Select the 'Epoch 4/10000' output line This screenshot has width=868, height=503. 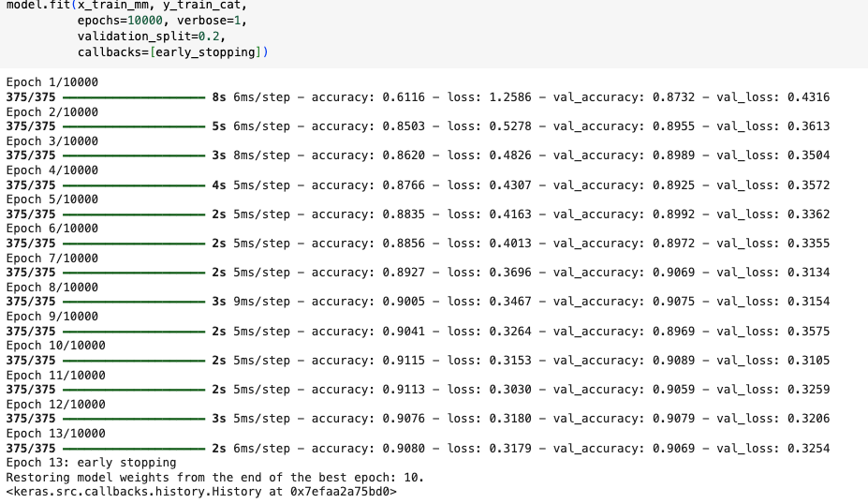click(52, 170)
